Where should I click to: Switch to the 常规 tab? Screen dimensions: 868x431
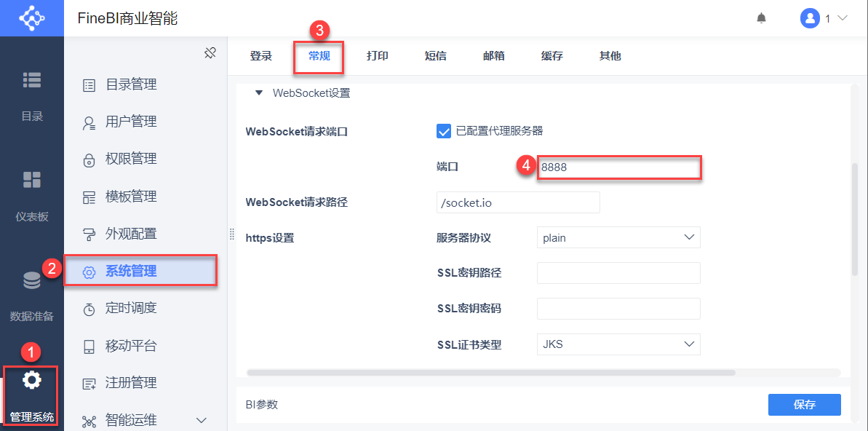(319, 56)
